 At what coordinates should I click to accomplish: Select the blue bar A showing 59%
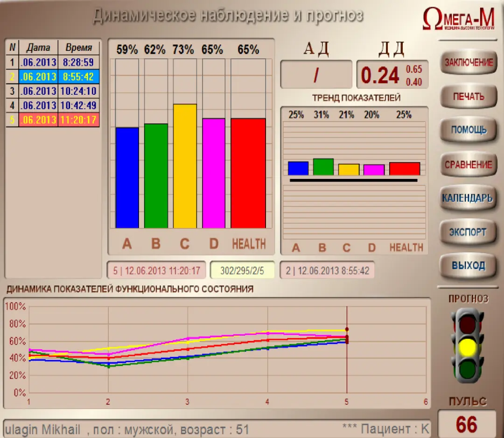(126, 177)
